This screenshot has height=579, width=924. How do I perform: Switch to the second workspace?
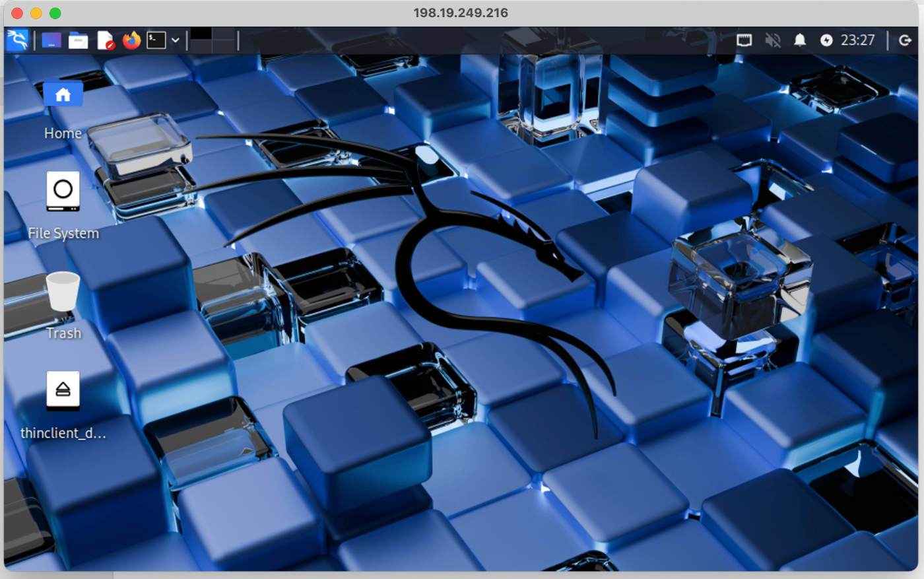click(x=224, y=34)
